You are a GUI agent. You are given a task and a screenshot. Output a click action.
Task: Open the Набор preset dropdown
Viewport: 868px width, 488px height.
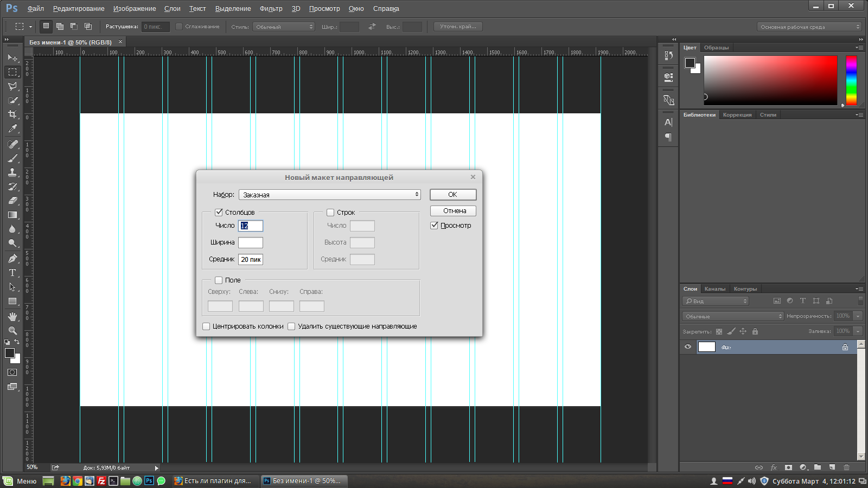pos(330,195)
